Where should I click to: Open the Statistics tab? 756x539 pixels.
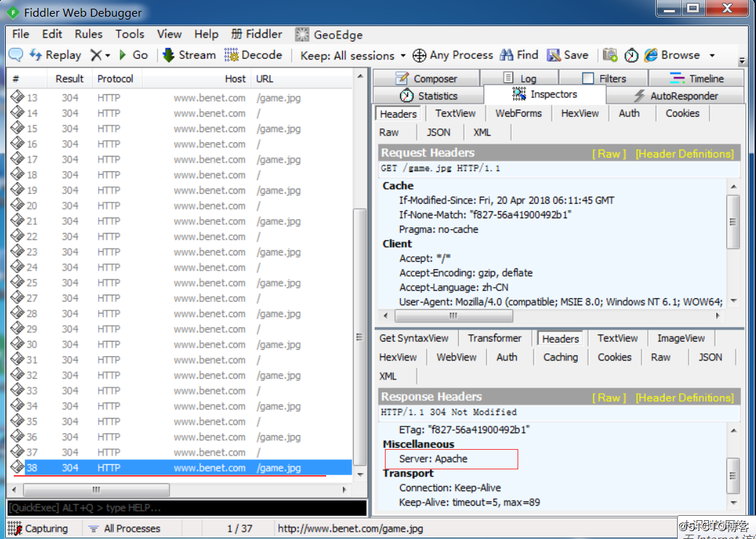tap(428, 96)
